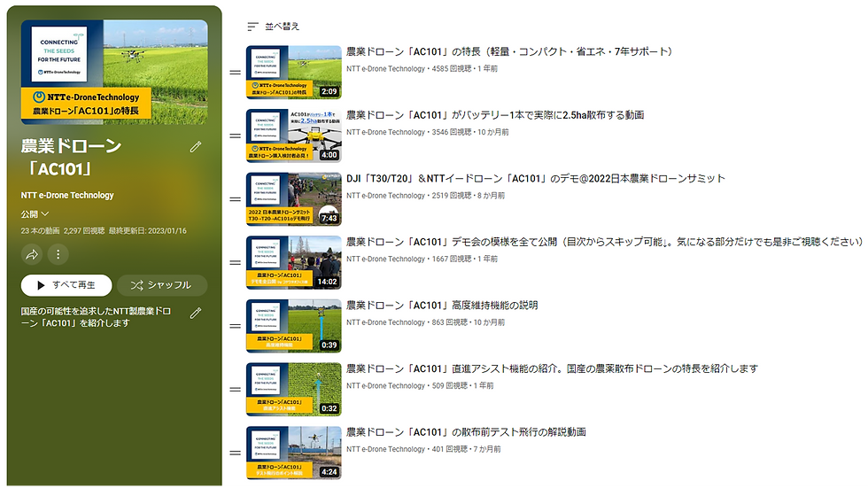Click the drag handle of the 2.5ha散布 video
868x488 pixels.
pyautogui.click(x=236, y=136)
